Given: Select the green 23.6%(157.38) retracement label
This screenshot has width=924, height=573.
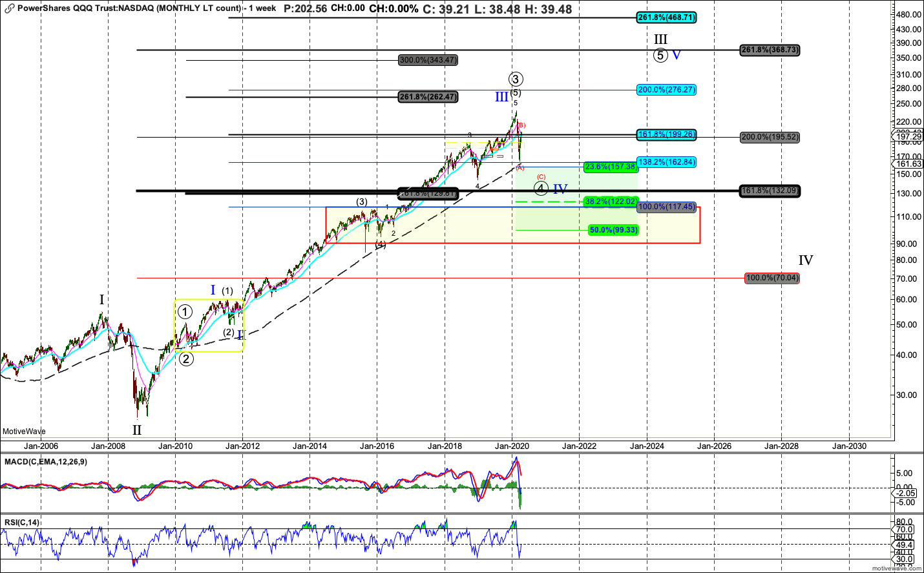Looking at the screenshot, I should point(611,167).
